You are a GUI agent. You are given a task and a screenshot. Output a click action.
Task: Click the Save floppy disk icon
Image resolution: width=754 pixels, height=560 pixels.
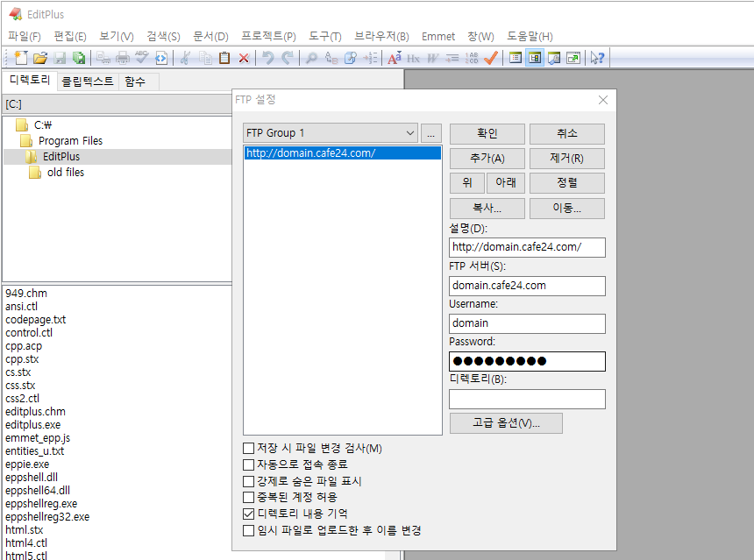click(x=60, y=58)
